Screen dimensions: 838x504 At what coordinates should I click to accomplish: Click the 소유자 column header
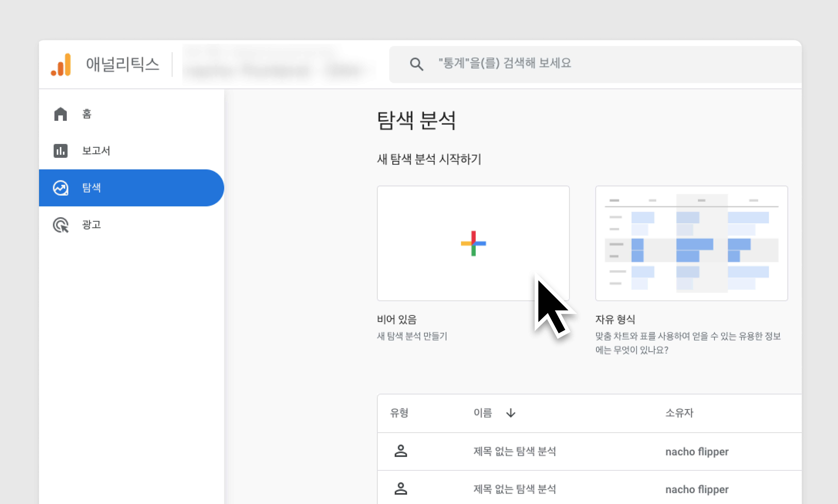point(679,413)
